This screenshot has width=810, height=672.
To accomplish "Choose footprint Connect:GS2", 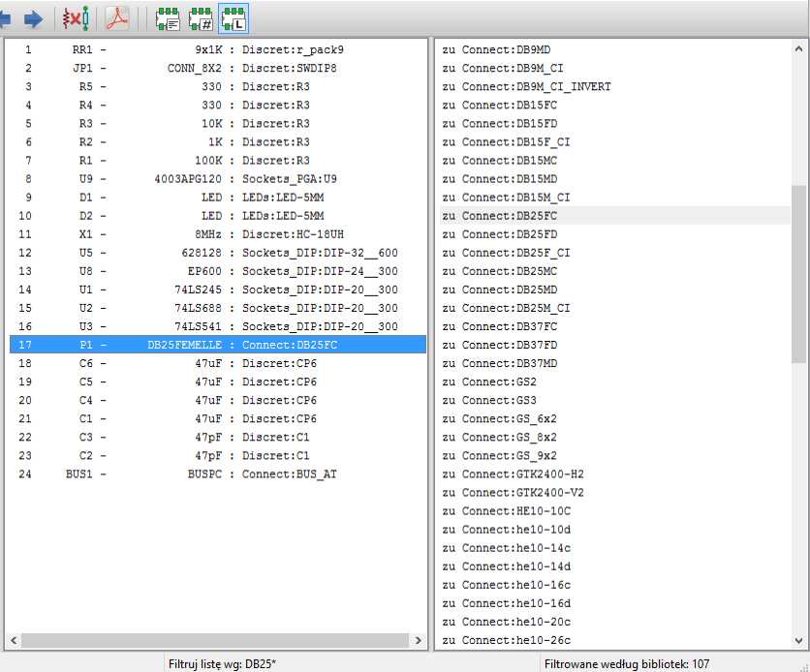I will point(614,382).
